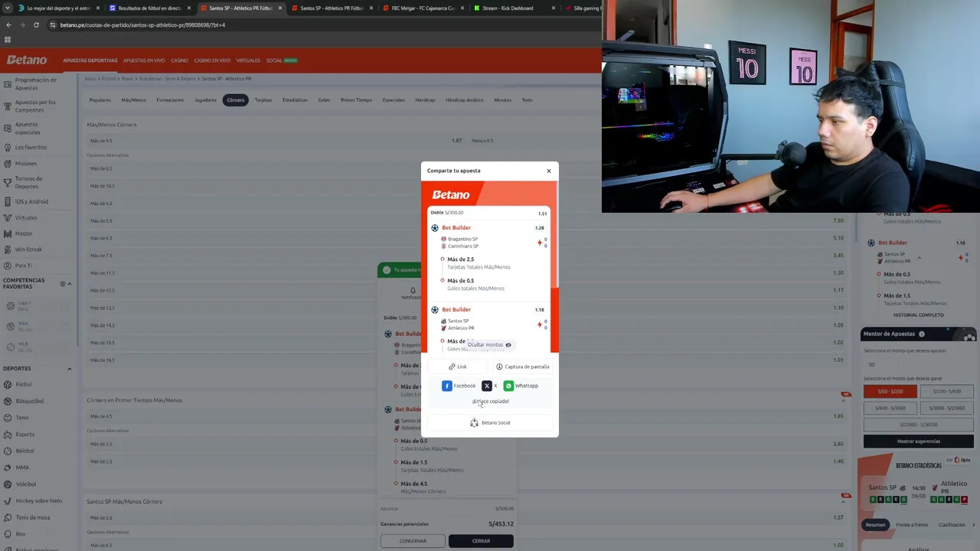This screenshot has width=980, height=551.
Task: Click the Betano logo in header
Action: click(27, 60)
